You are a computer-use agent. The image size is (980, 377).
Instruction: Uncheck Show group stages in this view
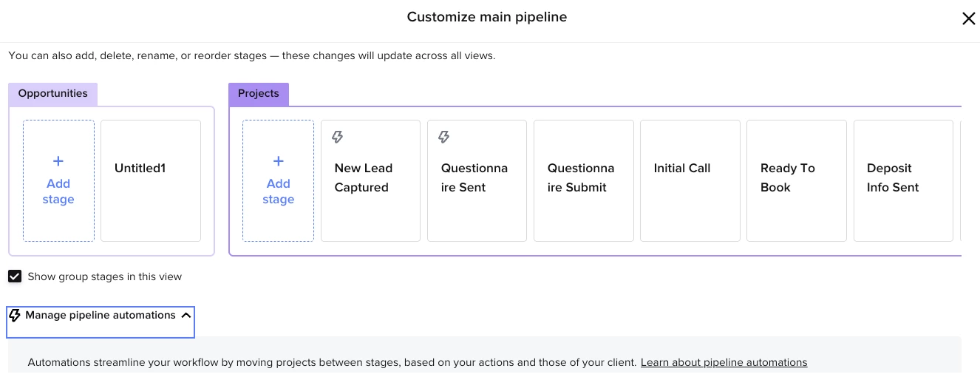click(15, 276)
